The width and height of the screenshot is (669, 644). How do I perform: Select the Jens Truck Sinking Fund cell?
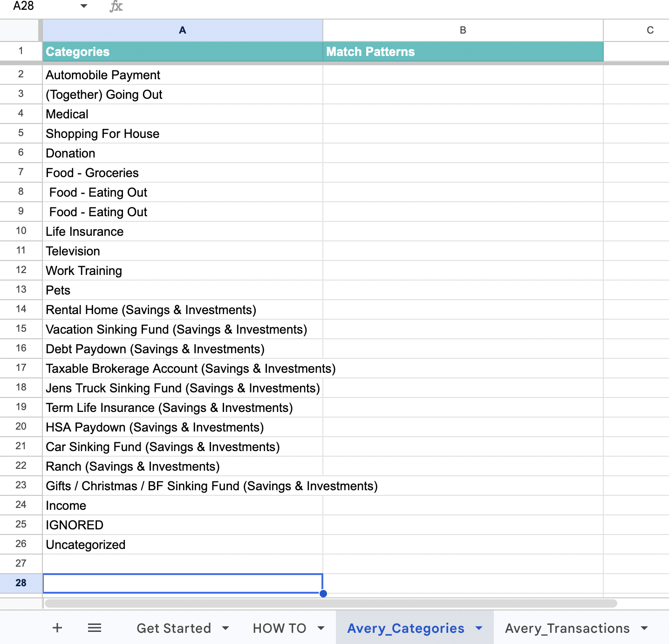[183, 388]
